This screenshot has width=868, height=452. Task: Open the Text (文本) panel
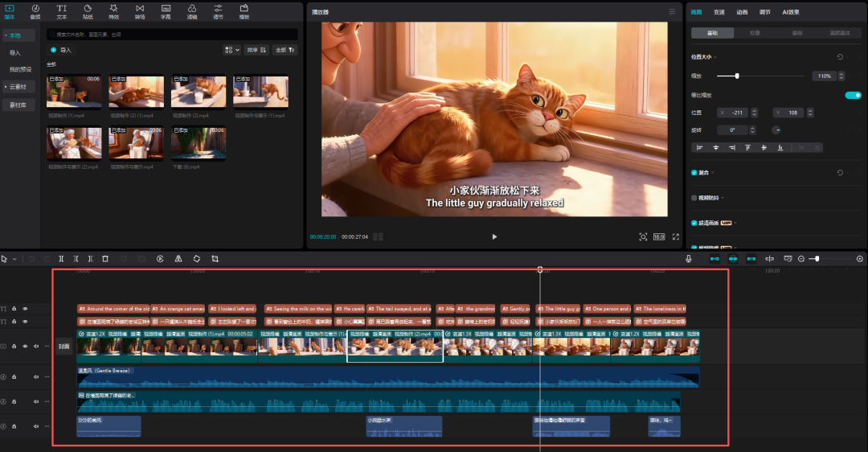[61, 11]
